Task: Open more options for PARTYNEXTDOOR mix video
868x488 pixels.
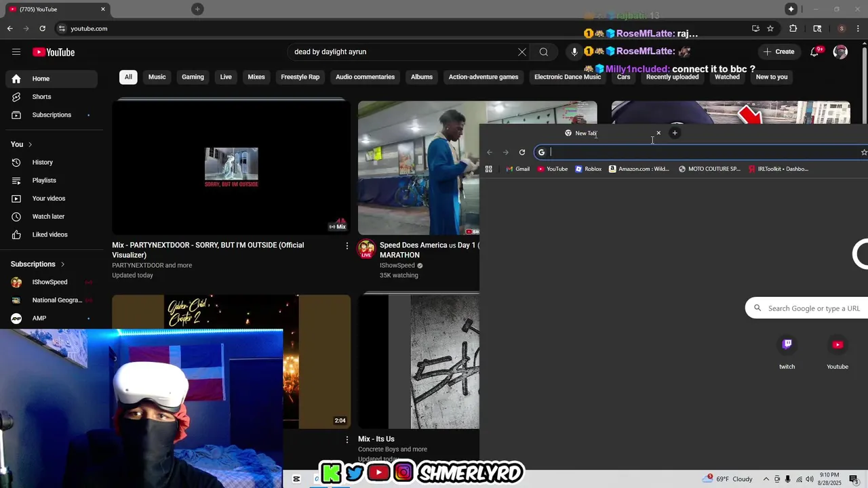Action: pyautogui.click(x=347, y=245)
